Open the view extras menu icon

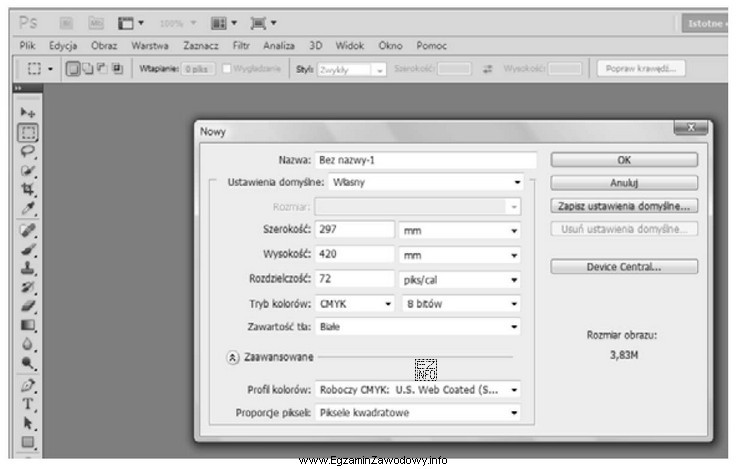pyautogui.click(x=131, y=23)
